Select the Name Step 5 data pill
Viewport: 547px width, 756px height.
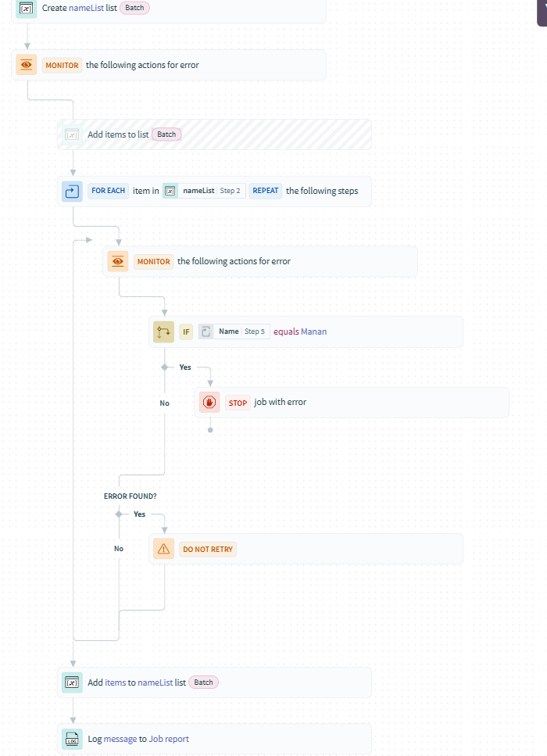click(234, 331)
